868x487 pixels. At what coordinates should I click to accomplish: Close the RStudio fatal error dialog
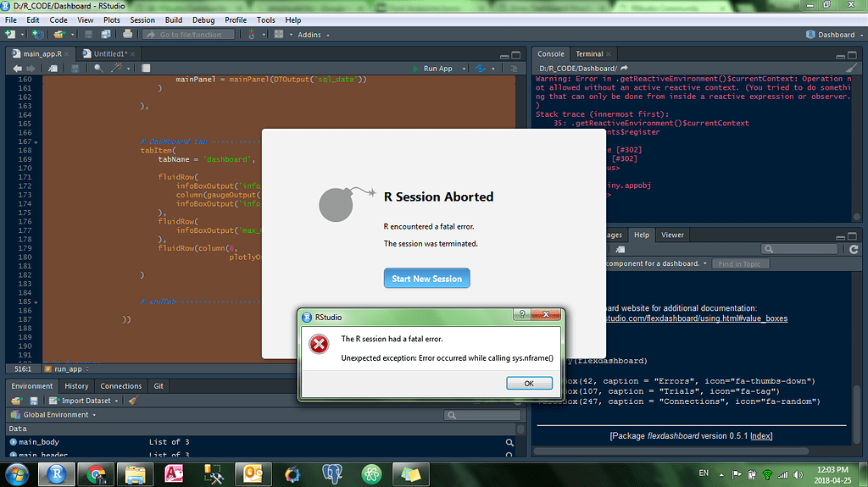[x=546, y=314]
